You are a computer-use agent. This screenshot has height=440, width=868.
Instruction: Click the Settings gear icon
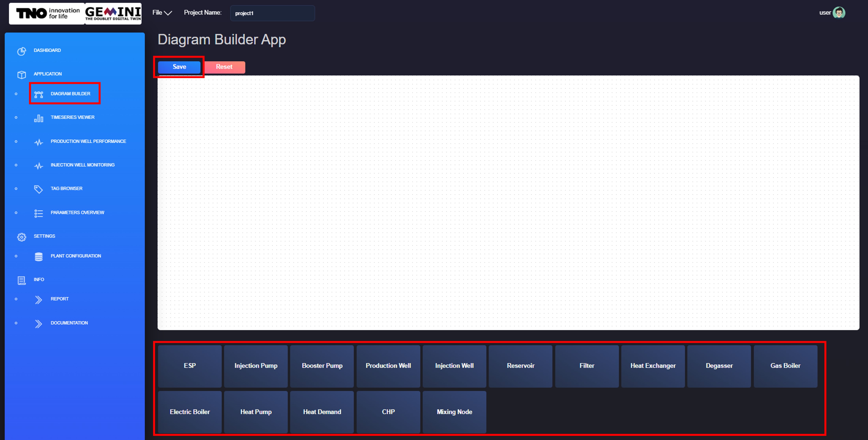[22, 237]
